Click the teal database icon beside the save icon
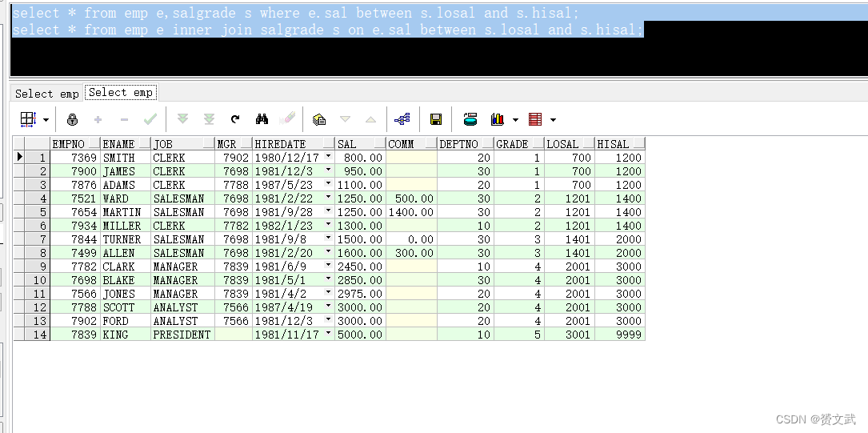Image resolution: width=868 pixels, height=433 pixels. (x=470, y=119)
